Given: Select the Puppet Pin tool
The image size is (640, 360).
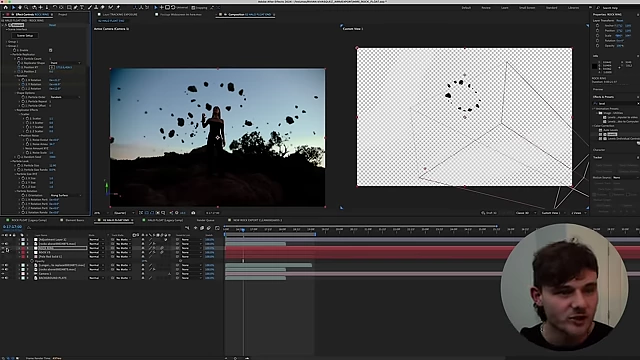Looking at the screenshot, I should pos(118,7).
